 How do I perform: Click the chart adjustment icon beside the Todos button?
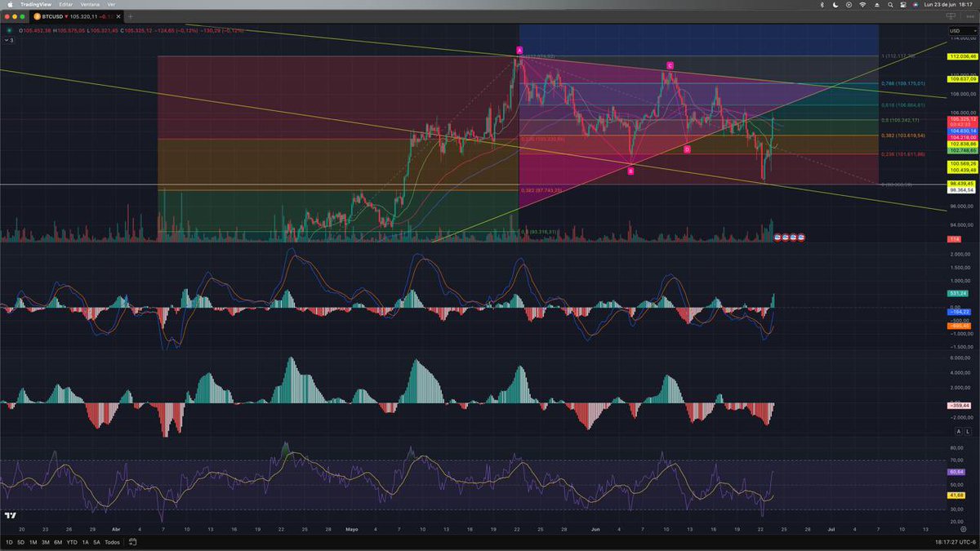tap(131, 541)
